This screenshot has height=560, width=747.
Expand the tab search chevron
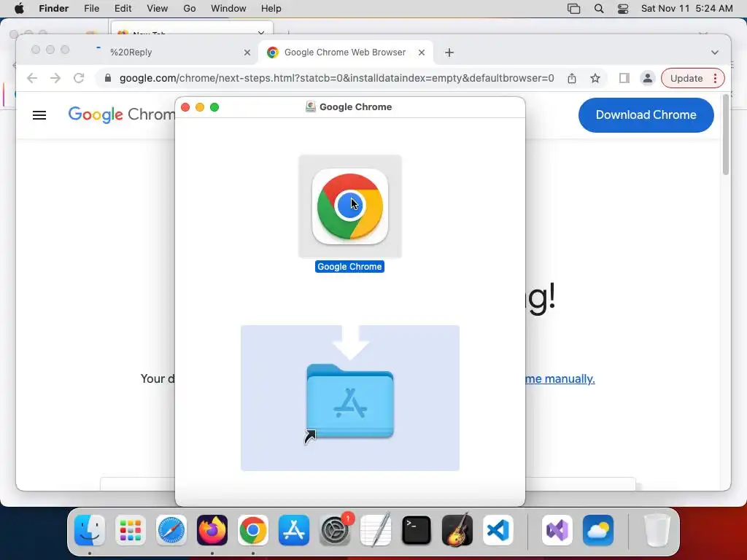(x=715, y=52)
